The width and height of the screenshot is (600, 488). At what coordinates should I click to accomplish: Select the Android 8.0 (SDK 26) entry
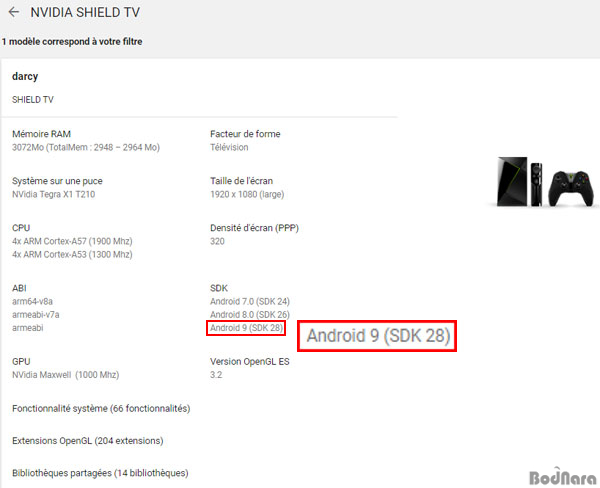tap(249, 315)
